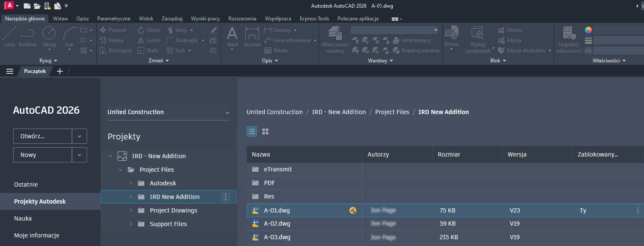Open the eTransmit folder
Viewport: 644px width, 246px height.
(x=278, y=169)
